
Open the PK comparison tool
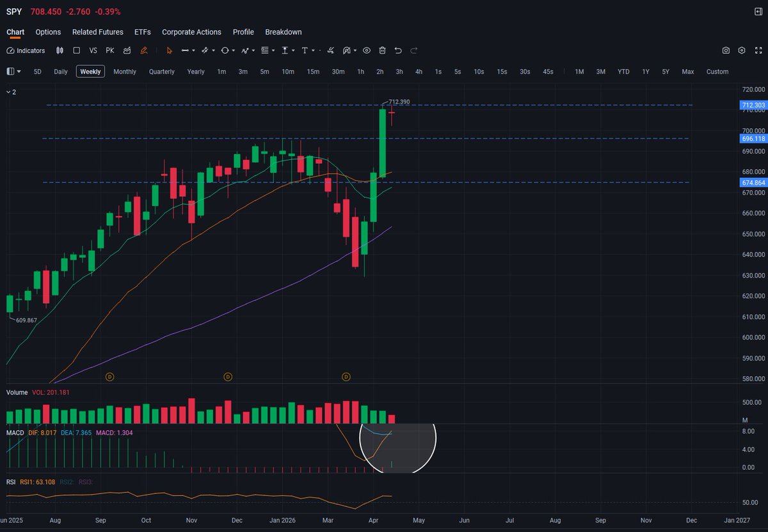point(110,51)
